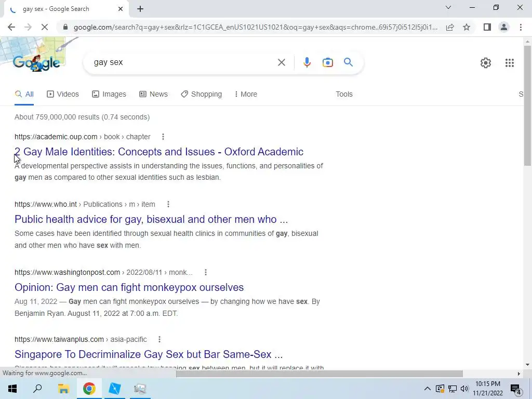Open the taskbar clock and date
532x399 pixels.
point(488,389)
